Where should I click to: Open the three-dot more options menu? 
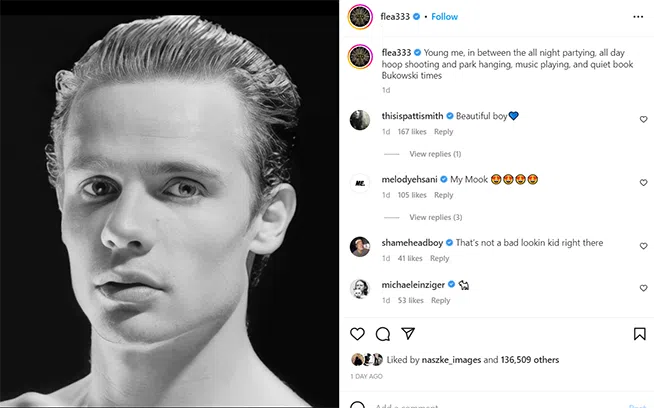coord(639,17)
